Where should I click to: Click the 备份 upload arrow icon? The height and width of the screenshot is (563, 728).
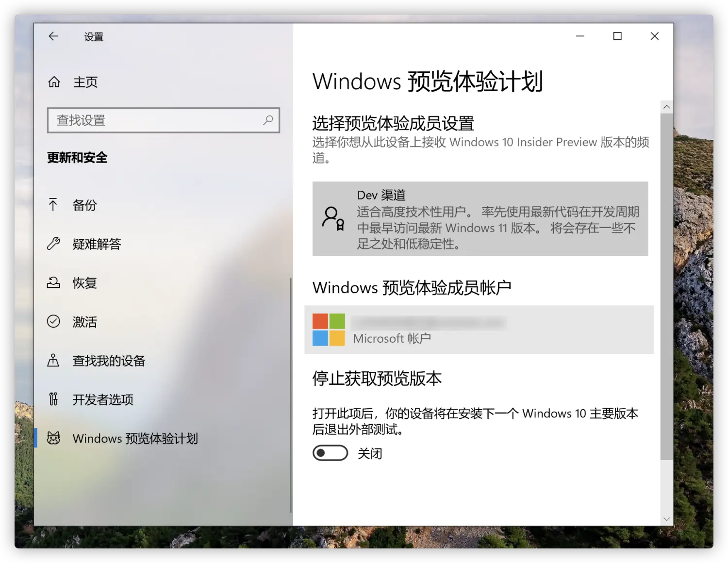click(x=53, y=205)
